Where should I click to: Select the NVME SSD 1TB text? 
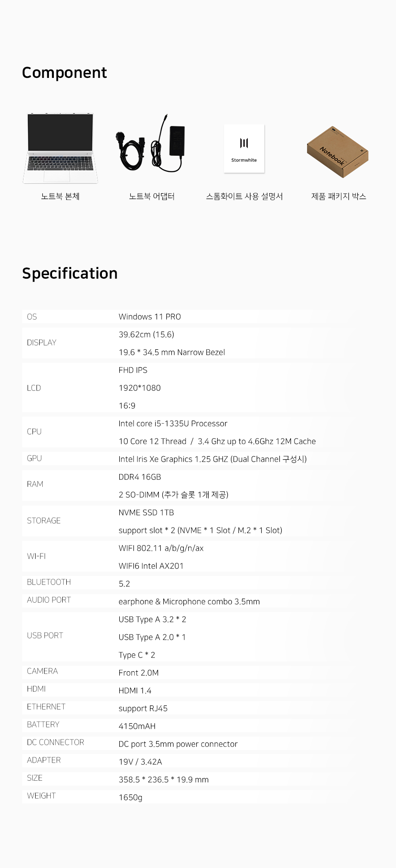[x=146, y=513]
